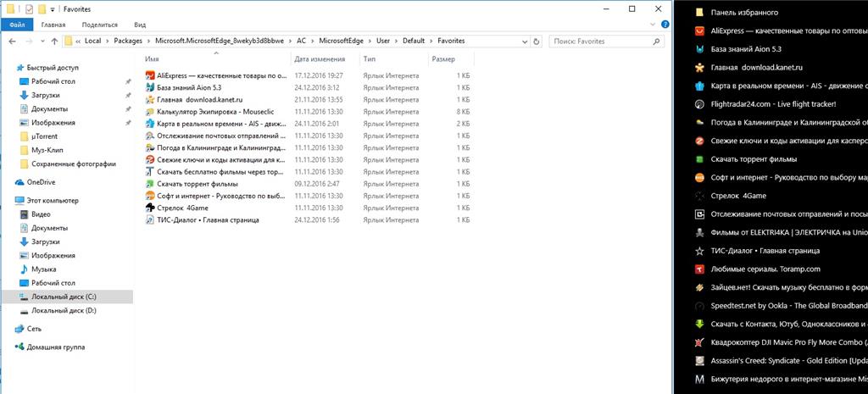Click the Сеть network icon
The width and height of the screenshot is (868, 394).
tap(20, 329)
